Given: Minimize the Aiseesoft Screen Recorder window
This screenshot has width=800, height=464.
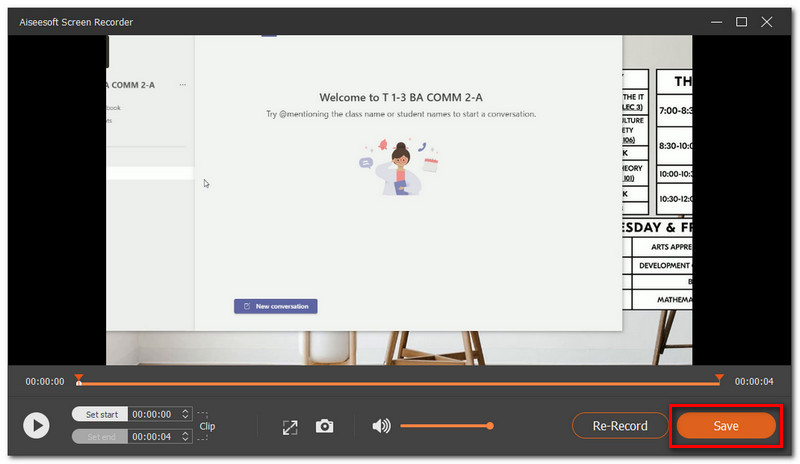Looking at the screenshot, I should (716, 22).
